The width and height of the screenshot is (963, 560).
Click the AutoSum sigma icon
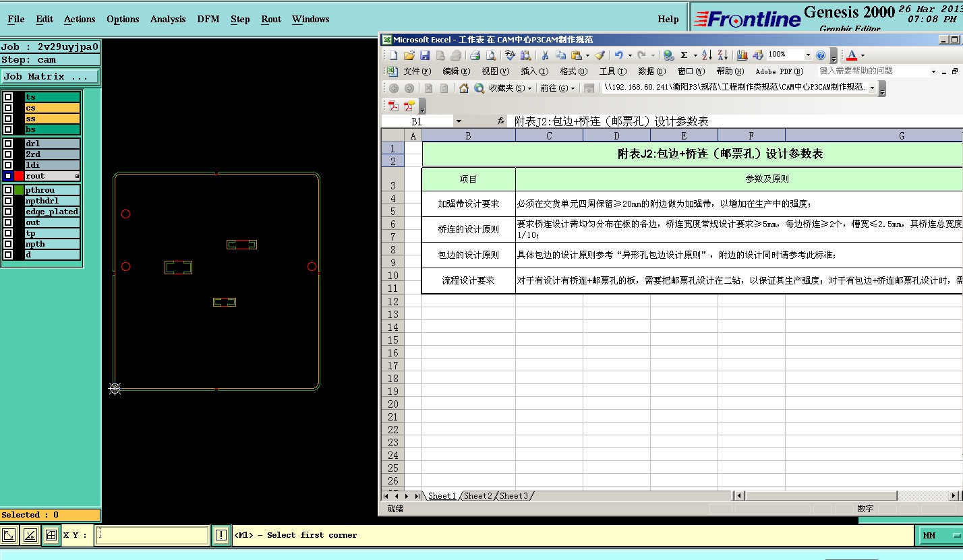(x=684, y=55)
